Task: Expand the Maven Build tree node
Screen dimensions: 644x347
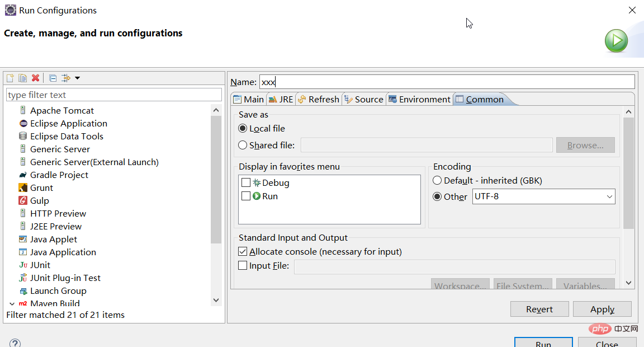Action: click(12, 303)
